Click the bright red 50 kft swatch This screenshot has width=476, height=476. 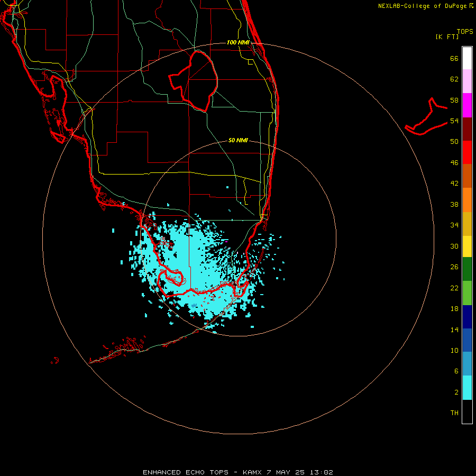click(x=467, y=152)
